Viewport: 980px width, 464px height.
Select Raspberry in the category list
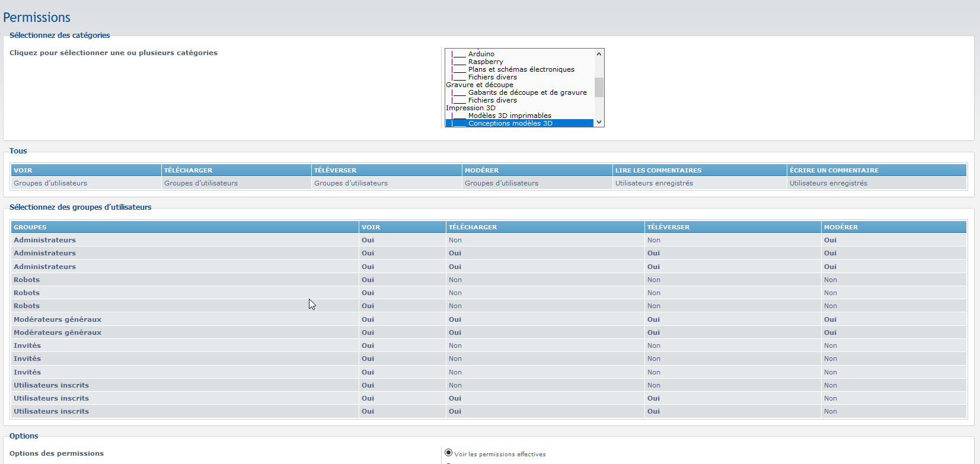(x=519, y=62)
